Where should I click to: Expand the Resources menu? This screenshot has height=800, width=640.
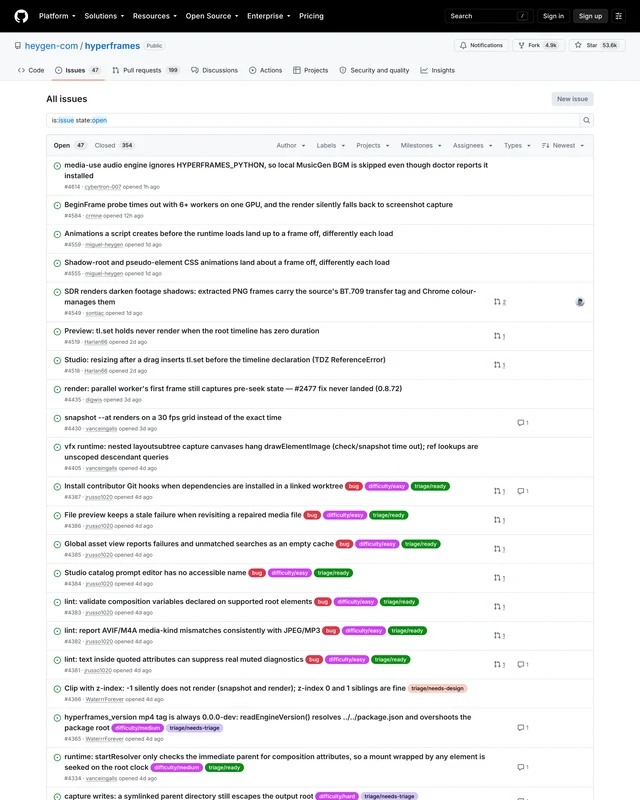[155, 16]
